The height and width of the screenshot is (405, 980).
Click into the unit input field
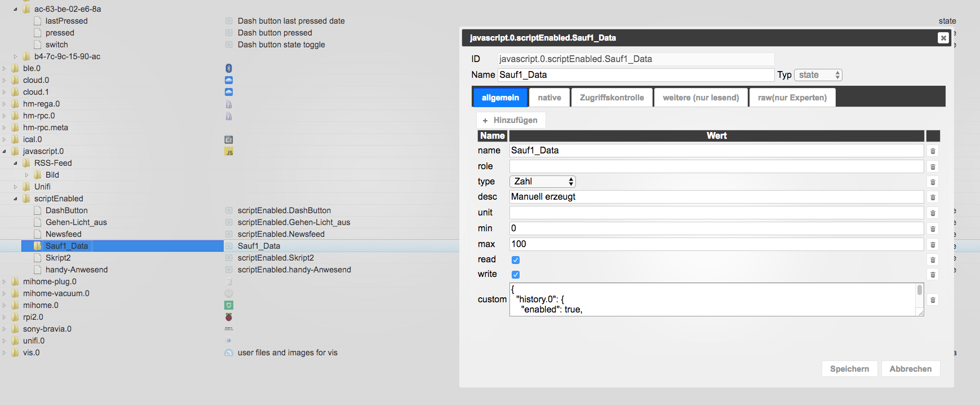(716, 213)
